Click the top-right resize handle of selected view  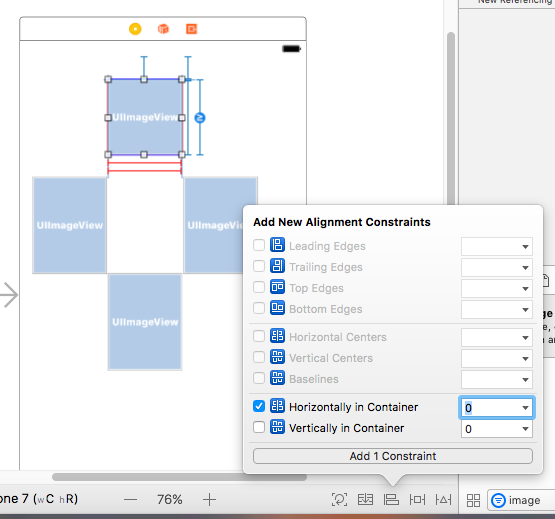tap(182, 79)
